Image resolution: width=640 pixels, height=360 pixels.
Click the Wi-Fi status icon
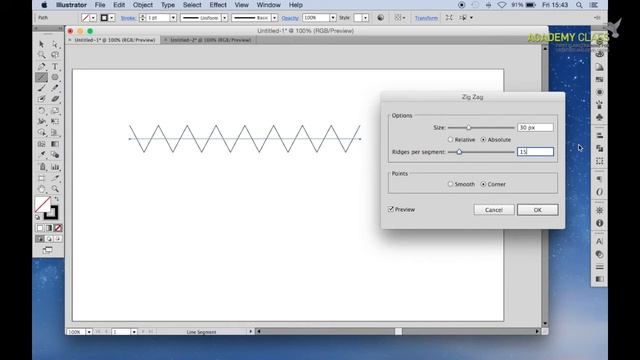click(x=502, y=5)
